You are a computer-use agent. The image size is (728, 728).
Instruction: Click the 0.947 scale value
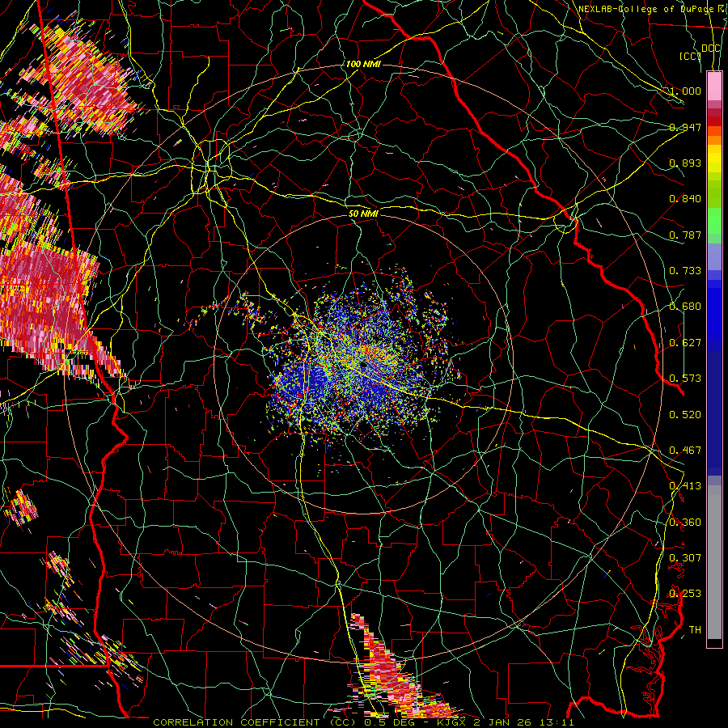coord(685,127)
